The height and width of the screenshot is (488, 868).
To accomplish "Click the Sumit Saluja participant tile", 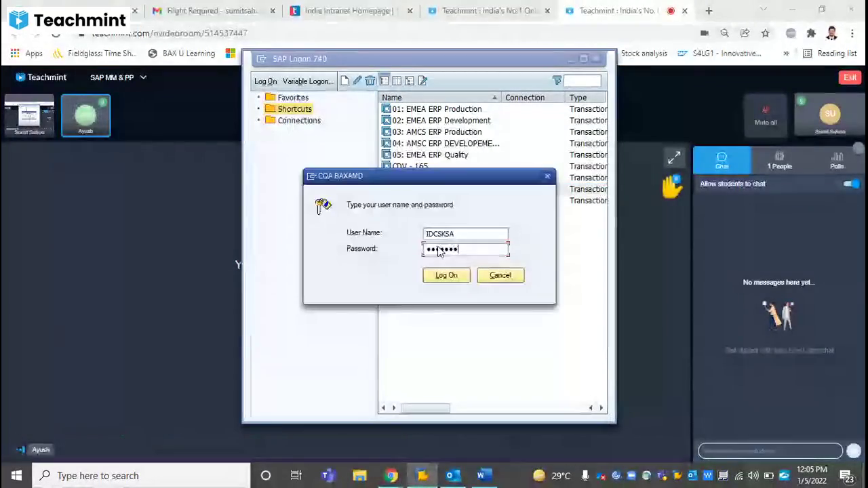I will pos(830,116).
